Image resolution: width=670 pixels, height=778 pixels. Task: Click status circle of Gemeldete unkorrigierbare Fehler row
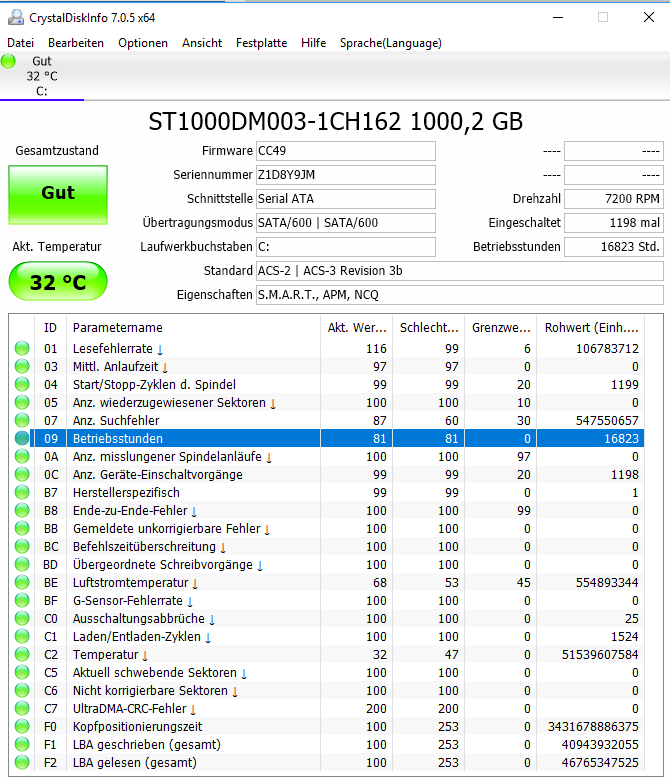click(x=22, y=528)
